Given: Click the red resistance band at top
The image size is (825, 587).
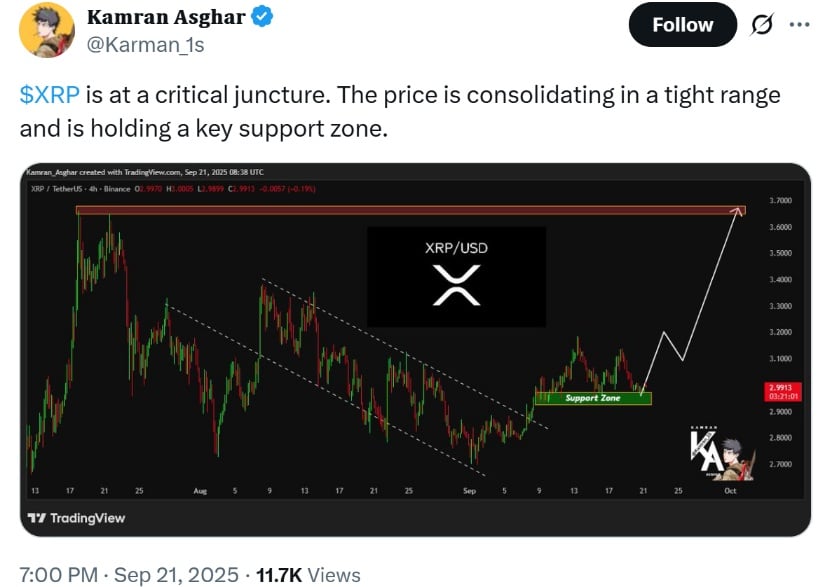Looking at the screenshot, I should tap(410, 210).
